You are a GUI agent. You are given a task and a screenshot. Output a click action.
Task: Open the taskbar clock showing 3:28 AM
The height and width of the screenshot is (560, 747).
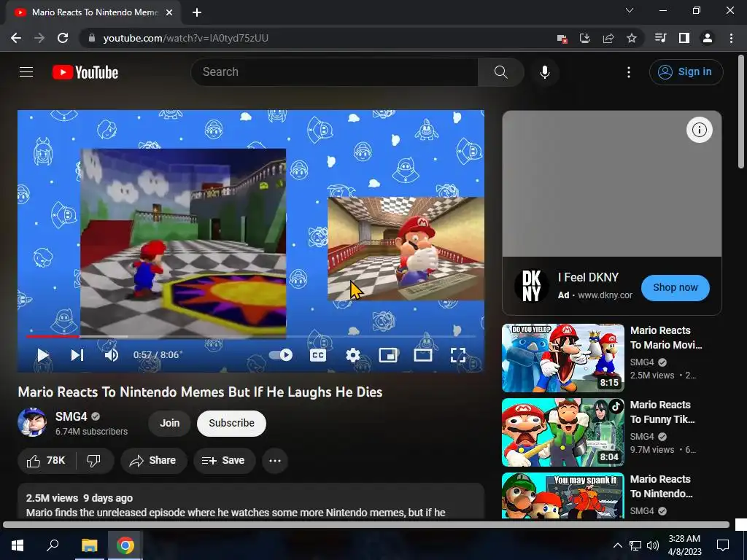(x=684, y=545)
